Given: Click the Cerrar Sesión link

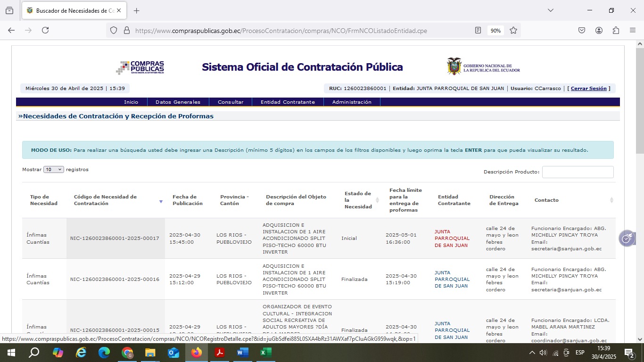Looking at the screenshot, I should point(588,89).
